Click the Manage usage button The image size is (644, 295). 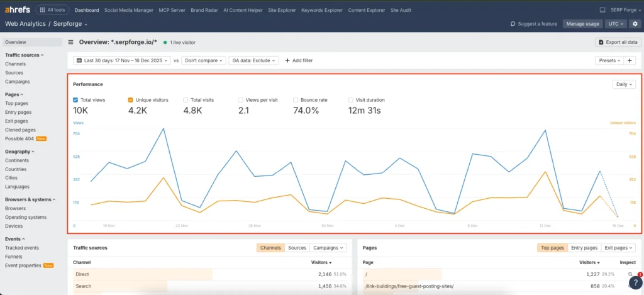click(582, 24)
